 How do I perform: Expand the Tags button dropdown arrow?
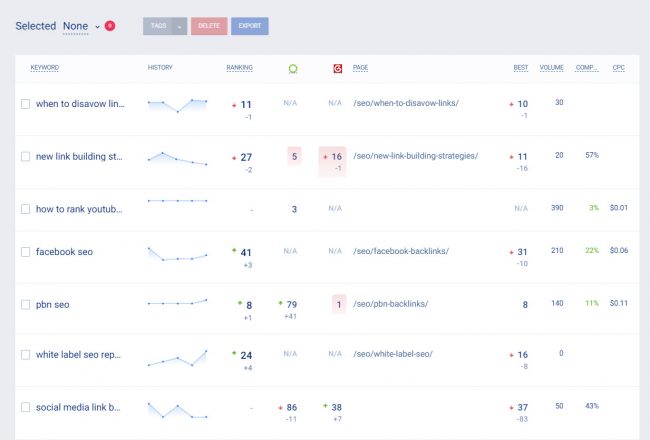pos(180,26)
